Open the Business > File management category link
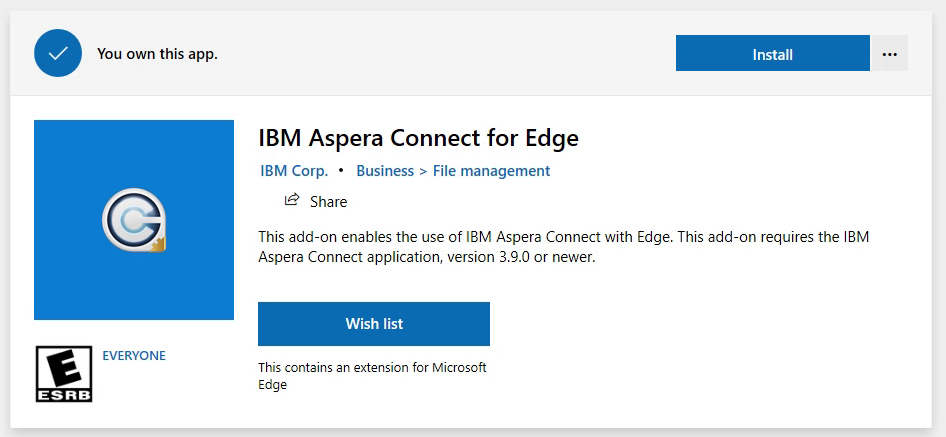 [453, 171]
